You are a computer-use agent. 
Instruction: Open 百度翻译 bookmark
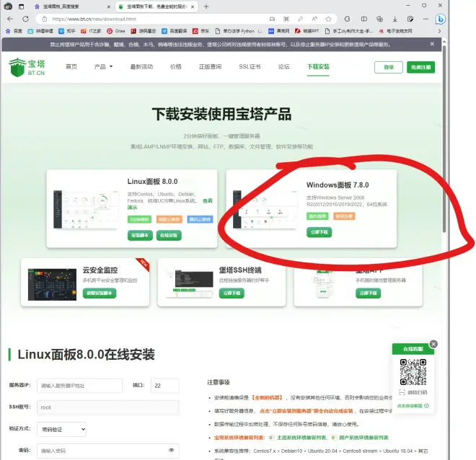pos(175,31)
